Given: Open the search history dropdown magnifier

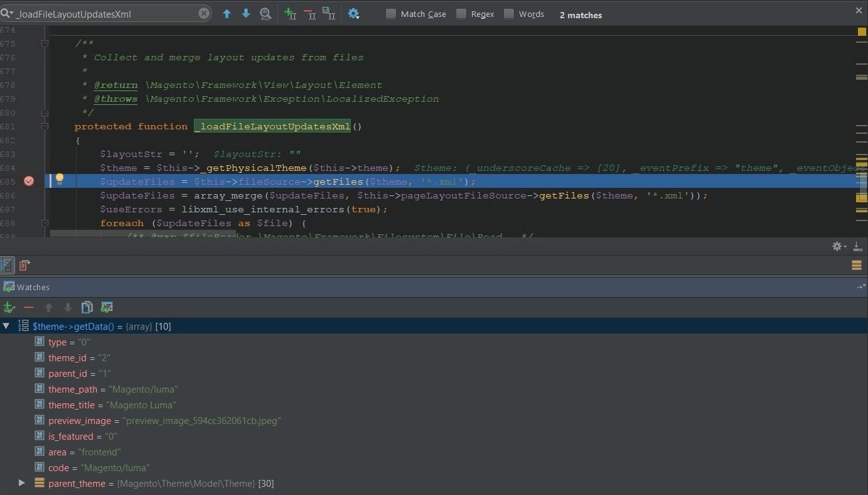Looking at the screenshot, I should (6, 13).
